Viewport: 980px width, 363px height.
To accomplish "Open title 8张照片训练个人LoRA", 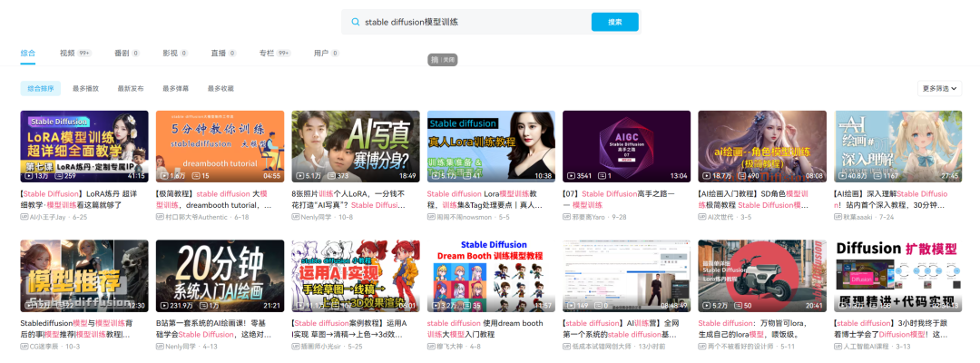I will 350,200.
